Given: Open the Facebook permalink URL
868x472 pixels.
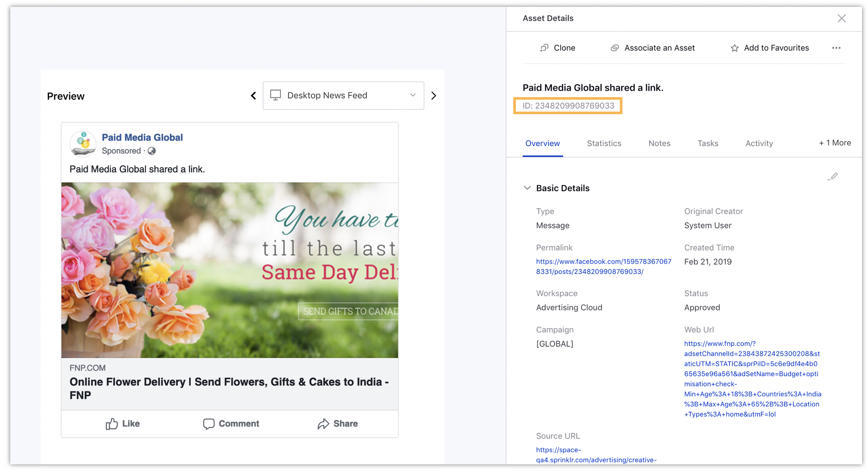Looking at the screenshot, I should pyautogui.click(x=604, y=266).
